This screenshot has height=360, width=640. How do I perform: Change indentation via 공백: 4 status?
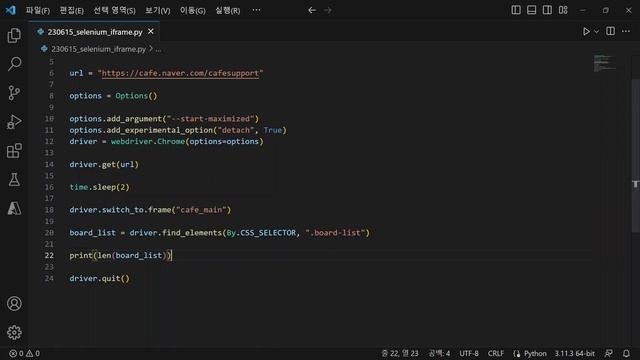[439, 353]
